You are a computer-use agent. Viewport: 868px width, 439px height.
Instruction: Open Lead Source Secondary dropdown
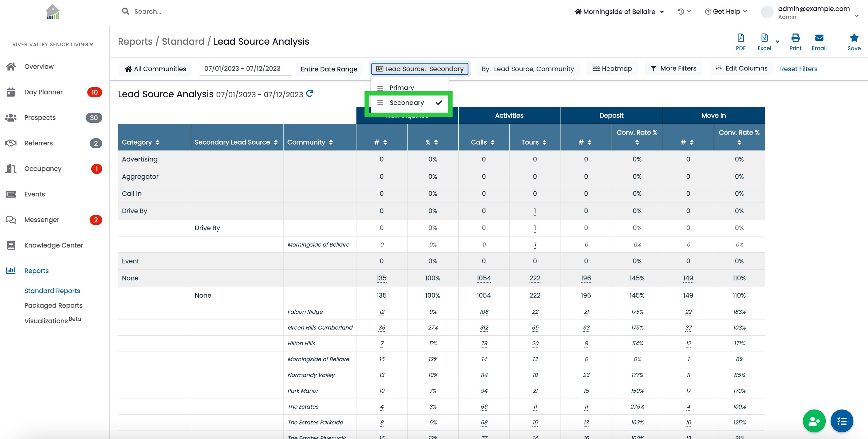419,69
